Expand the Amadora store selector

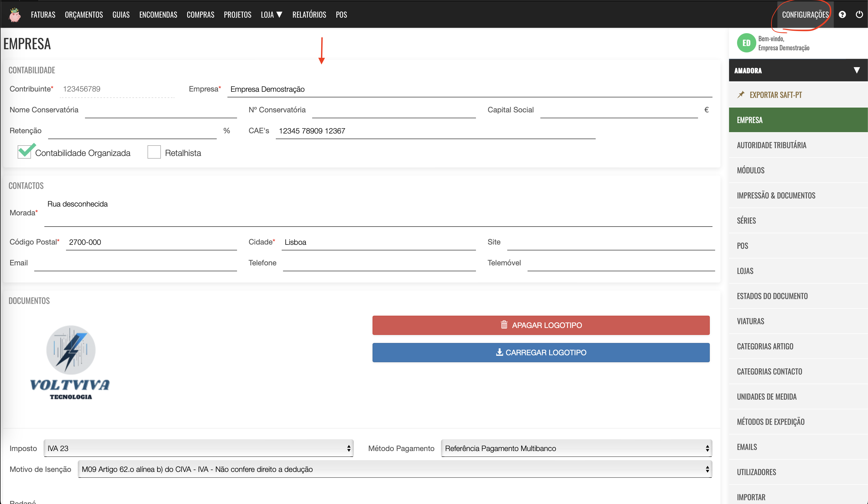coord(856,70)
